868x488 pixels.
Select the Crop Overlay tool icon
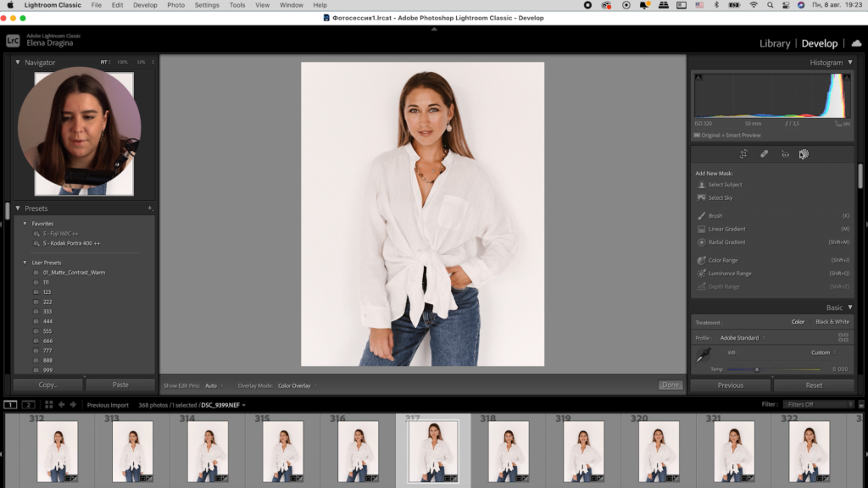[x=743, y=154]
